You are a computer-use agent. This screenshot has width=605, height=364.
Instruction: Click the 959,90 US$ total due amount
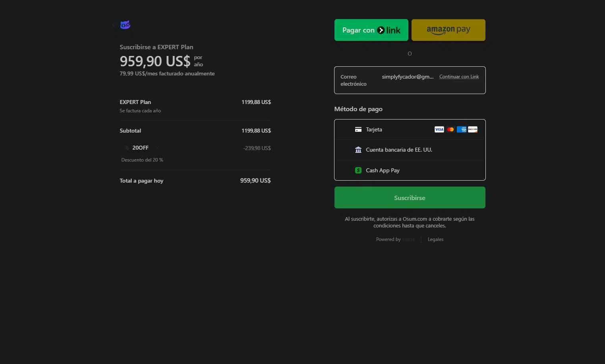click(255, 181)
